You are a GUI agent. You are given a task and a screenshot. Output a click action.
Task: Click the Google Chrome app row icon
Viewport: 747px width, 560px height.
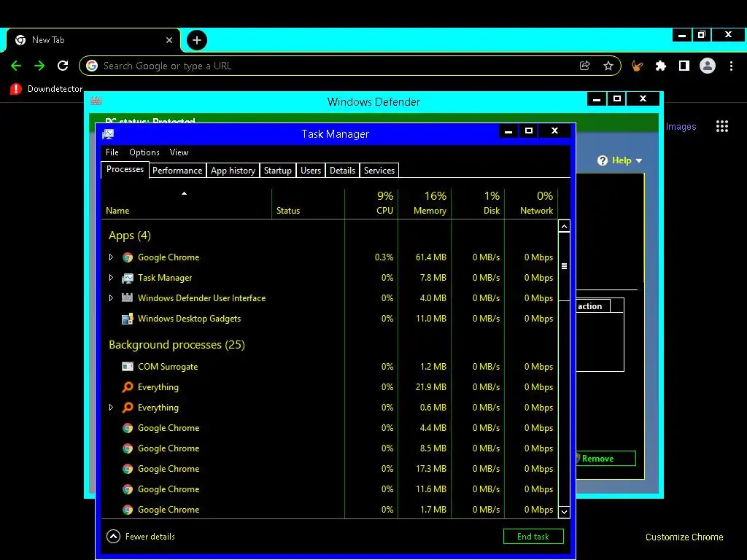[x=127, y=257]
